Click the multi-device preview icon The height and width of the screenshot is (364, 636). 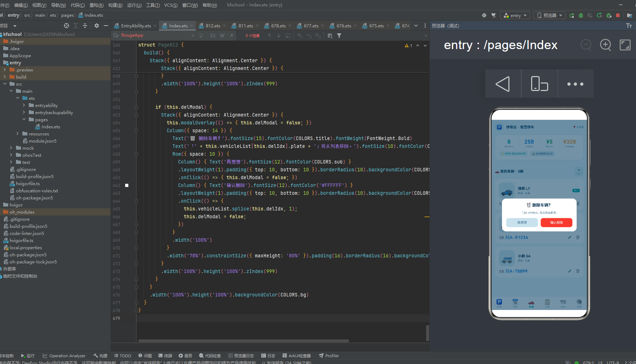(x=539, y=84)
